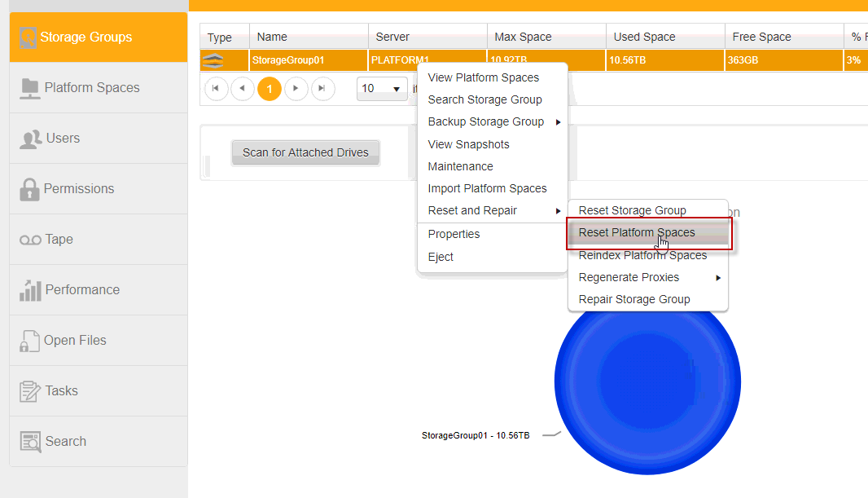Sort by the Free Space column header
This screenshot has width=868, height=498.
[784, 37]
